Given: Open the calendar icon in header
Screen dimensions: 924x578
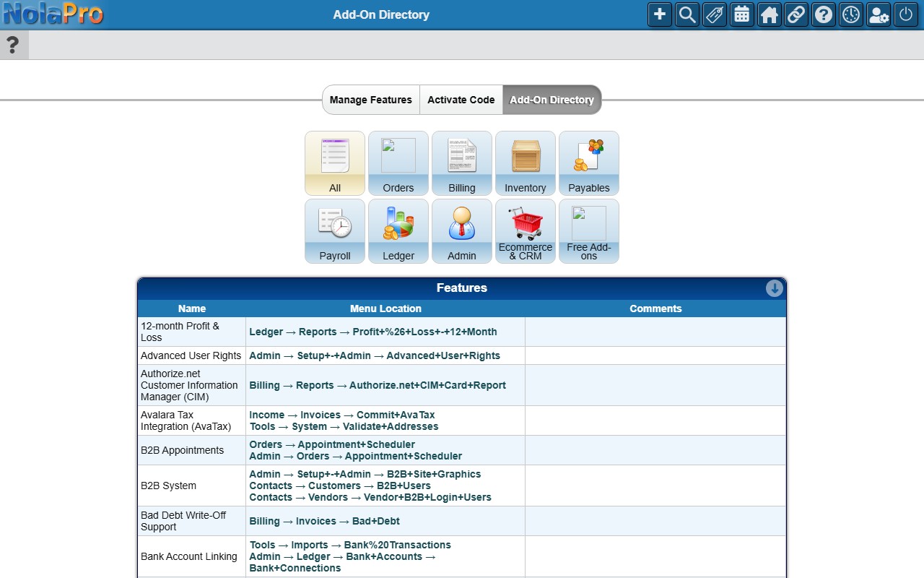Looking at the screenshot, I should click(x=742, y=14).
